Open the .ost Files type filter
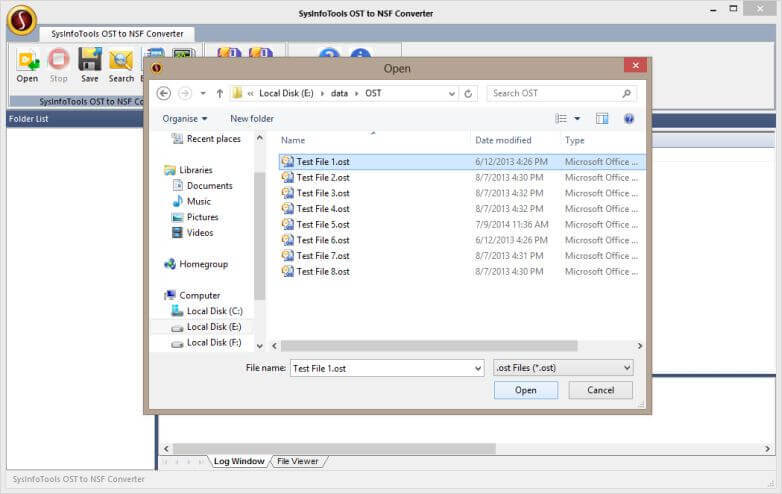Screen dimensions: 782x494 click(x=563, y=368)
